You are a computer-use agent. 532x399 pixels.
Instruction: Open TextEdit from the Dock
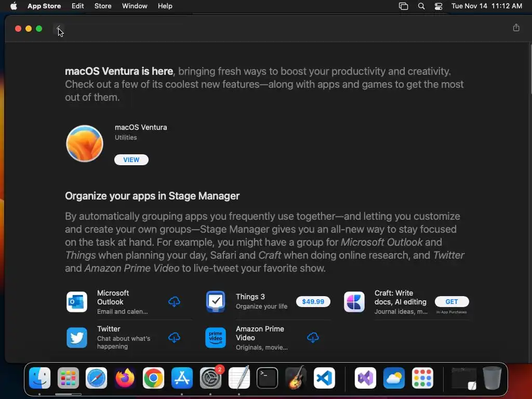(x=239, y=378)
